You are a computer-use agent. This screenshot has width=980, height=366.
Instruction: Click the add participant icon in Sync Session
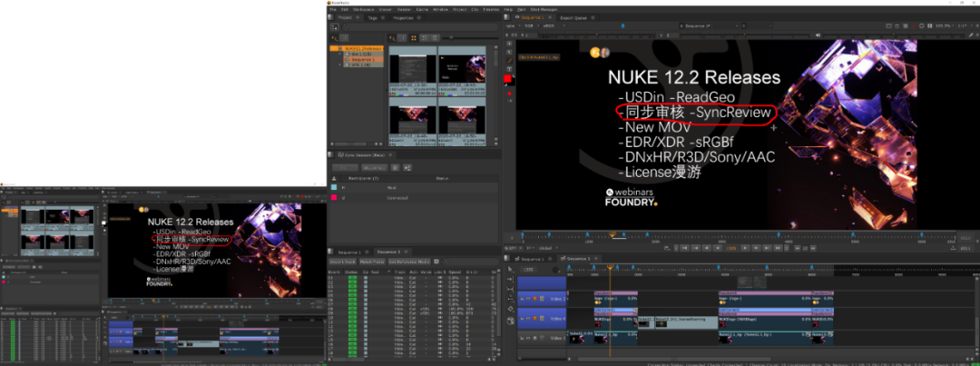pyautogui.click(x=407, y=168)
